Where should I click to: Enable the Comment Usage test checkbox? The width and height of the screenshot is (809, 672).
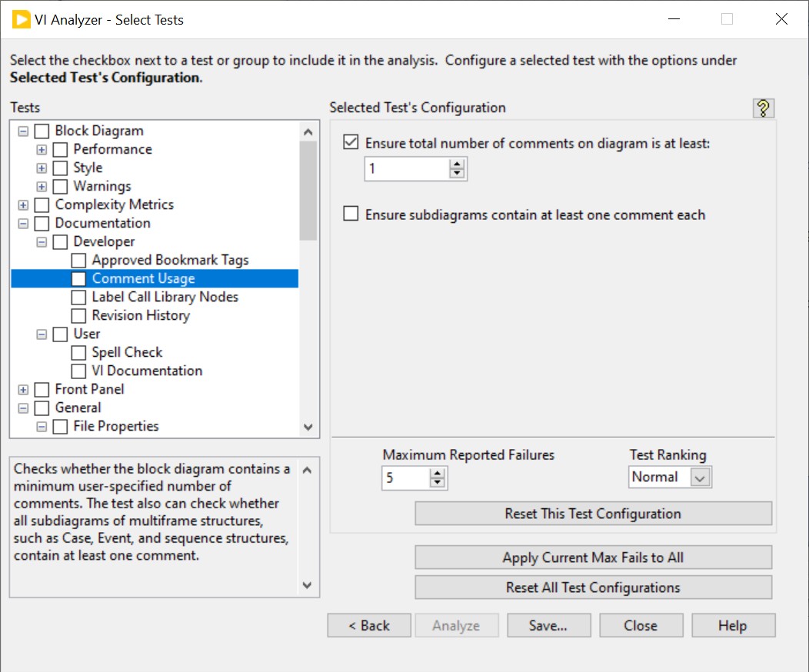click(78, 278)
